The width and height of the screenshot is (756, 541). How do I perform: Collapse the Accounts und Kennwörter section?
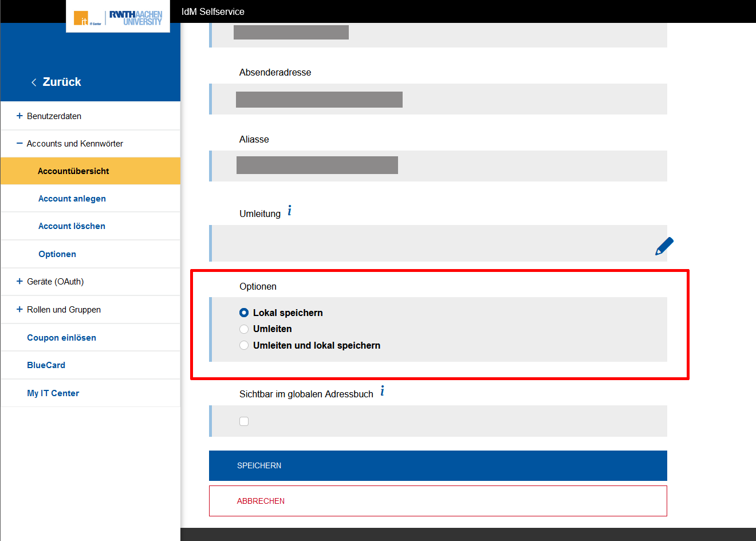point(19,144)
